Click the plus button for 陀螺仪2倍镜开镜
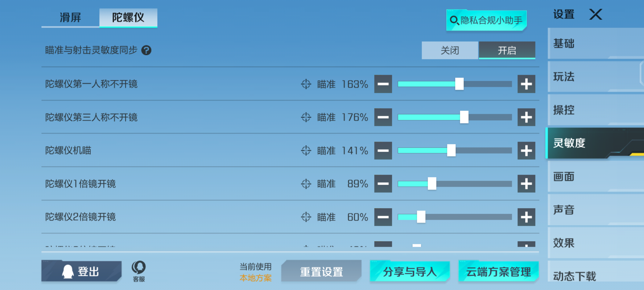The image size is (644, 290). pos(526,217)
